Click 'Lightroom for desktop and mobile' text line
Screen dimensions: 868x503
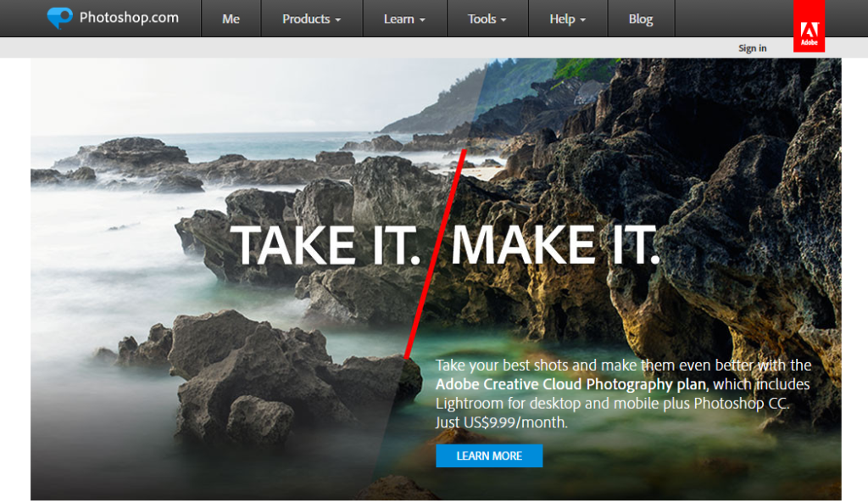click(x=613, y=403)
